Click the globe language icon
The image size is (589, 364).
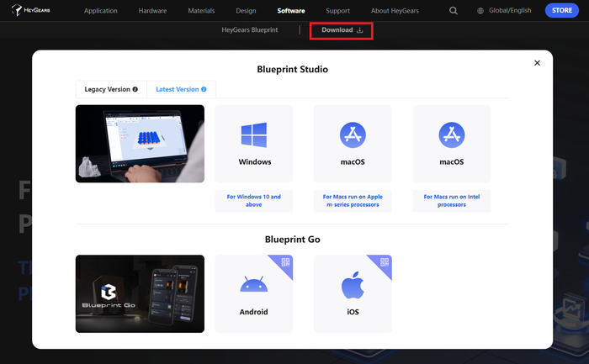[480, 11]
